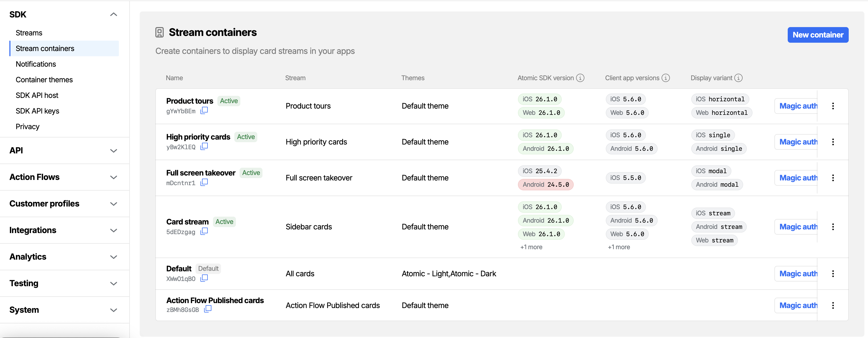Viewport: 868px width, 338px height.
Task: Copy the Full screen takeover ID mDcntnr1
Action: coord(204,183)
